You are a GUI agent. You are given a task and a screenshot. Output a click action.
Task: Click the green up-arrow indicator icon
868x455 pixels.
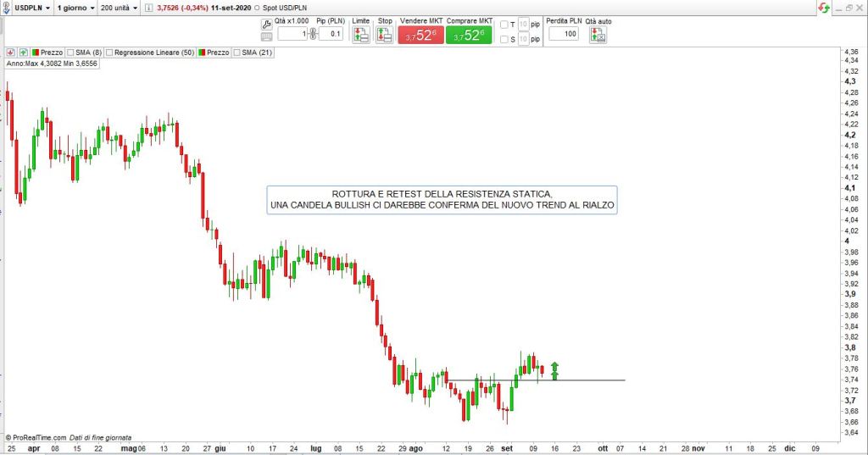pyautogui.click(x=23, y=53)
